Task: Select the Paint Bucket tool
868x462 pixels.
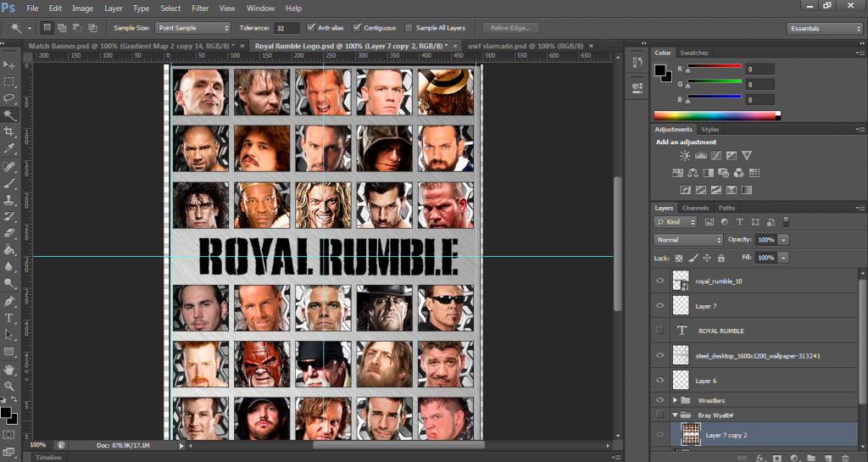Action: 8,250
